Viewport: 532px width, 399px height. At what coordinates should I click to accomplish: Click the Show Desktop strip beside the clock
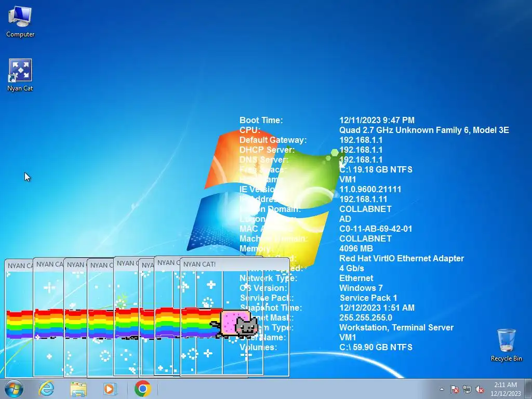(x=529, y=389)
